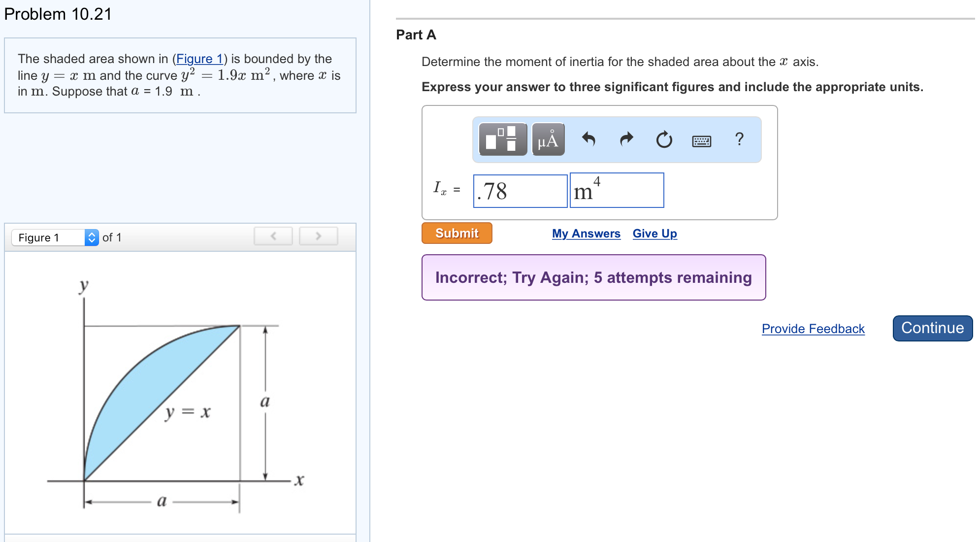980x542 pixels.
Task: Click the Give Up link
Action: tap(654, 234)
